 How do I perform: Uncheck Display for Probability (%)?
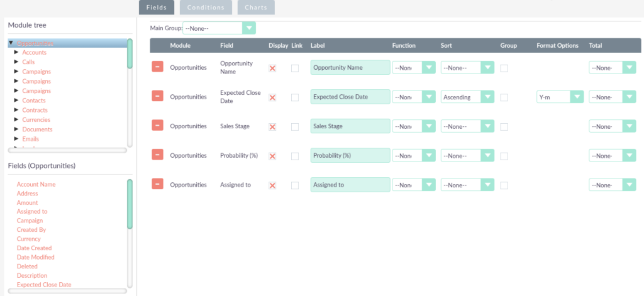(x=272, y=156)
